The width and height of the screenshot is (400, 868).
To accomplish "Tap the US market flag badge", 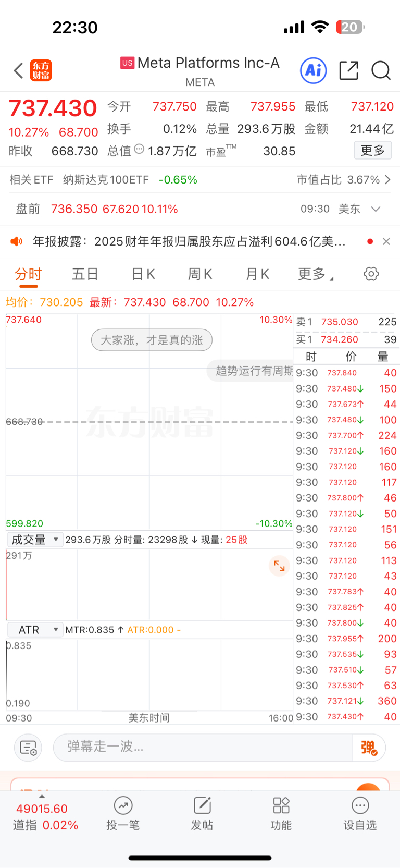I will click(x=128, y=63).
